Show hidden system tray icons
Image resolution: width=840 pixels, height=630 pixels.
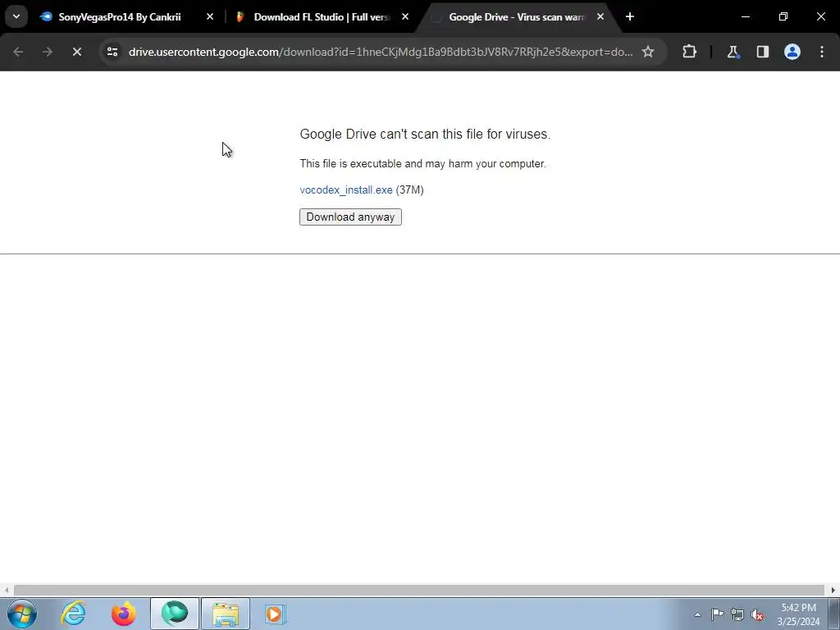pyautogui.click(x=697, y=614)
